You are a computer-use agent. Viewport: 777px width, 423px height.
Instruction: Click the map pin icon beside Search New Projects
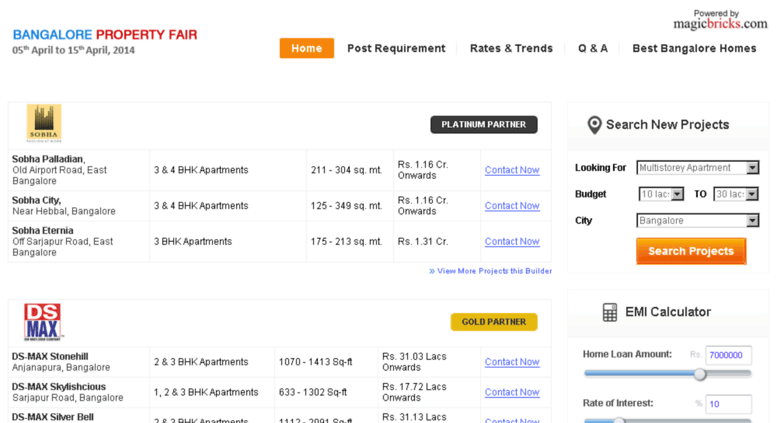click(594, 125)
